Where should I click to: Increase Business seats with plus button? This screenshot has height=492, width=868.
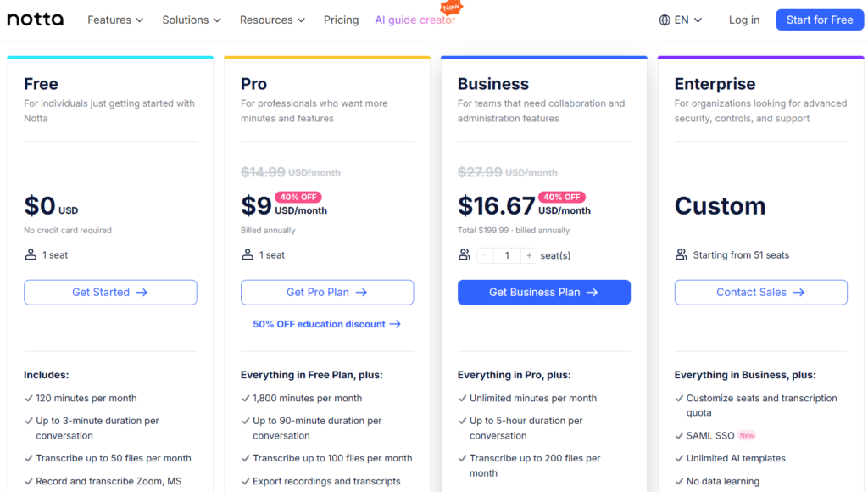pyautogui.click(x=529, y=255)
